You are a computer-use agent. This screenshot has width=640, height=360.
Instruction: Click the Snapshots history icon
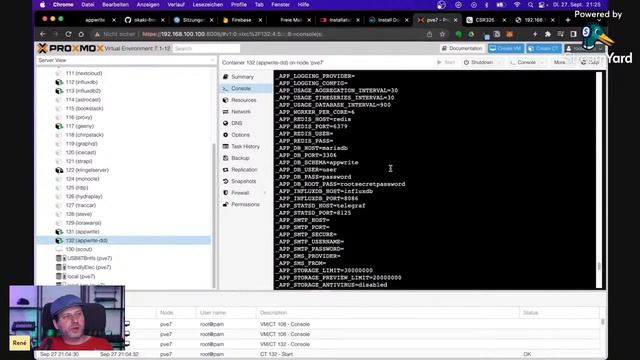tap(225, 181)
